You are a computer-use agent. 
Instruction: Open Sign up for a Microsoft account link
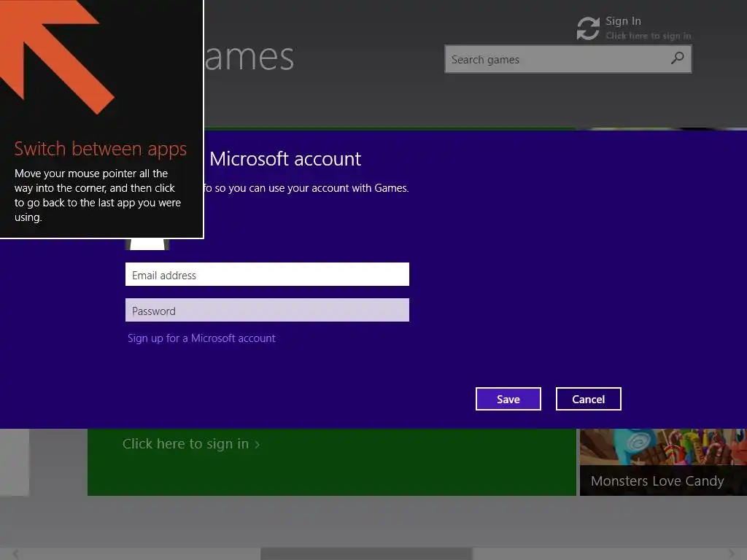(201, 338)
